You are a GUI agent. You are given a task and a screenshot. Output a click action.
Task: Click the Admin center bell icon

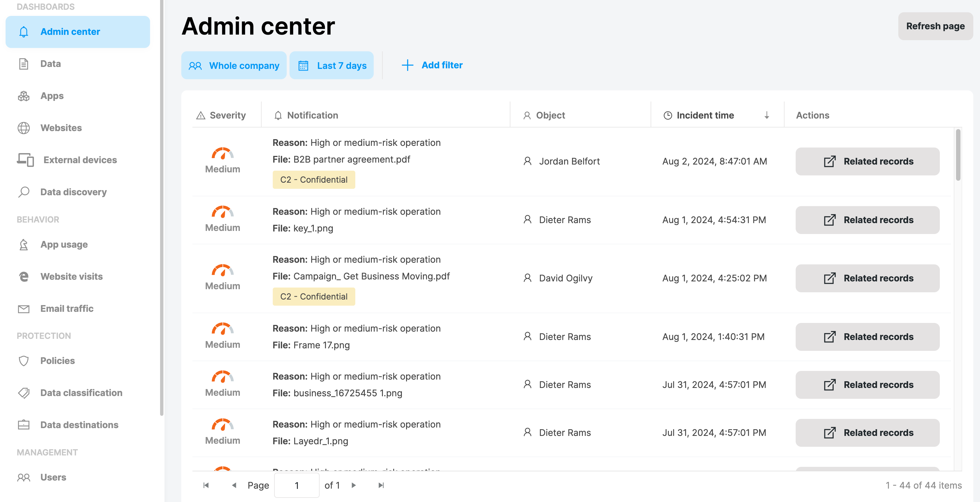point(24,32)
